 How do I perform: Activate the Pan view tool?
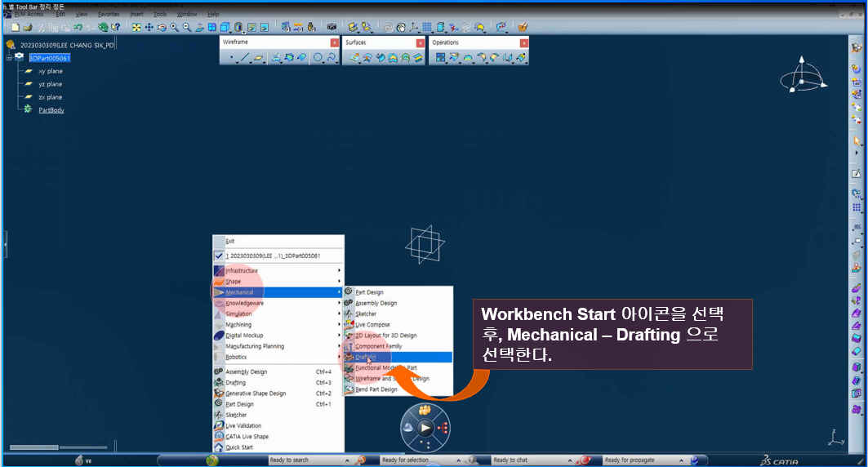click(x=149, y=27)
